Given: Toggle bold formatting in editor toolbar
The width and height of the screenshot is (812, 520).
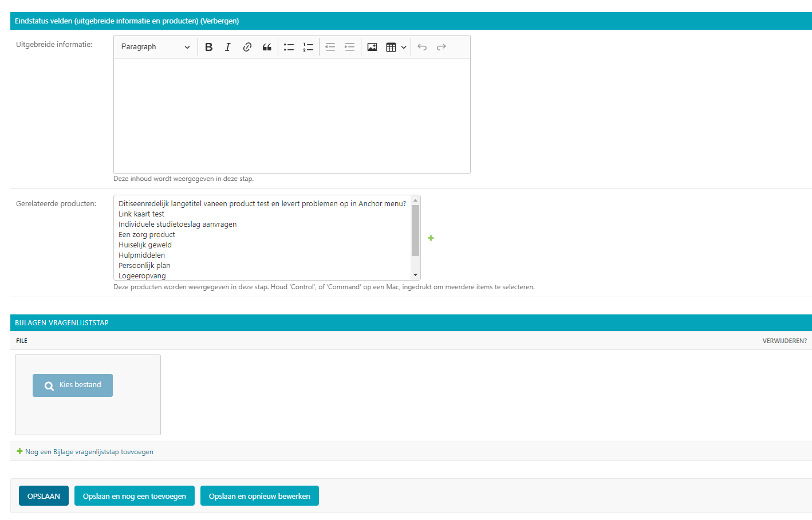Looking at the screenshot, I should click(209, 47).
